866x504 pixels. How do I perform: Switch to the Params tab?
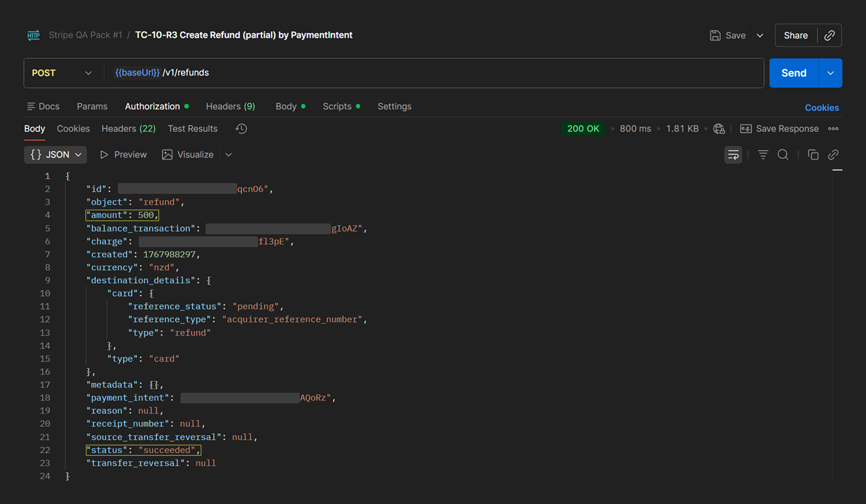(92, 106)
